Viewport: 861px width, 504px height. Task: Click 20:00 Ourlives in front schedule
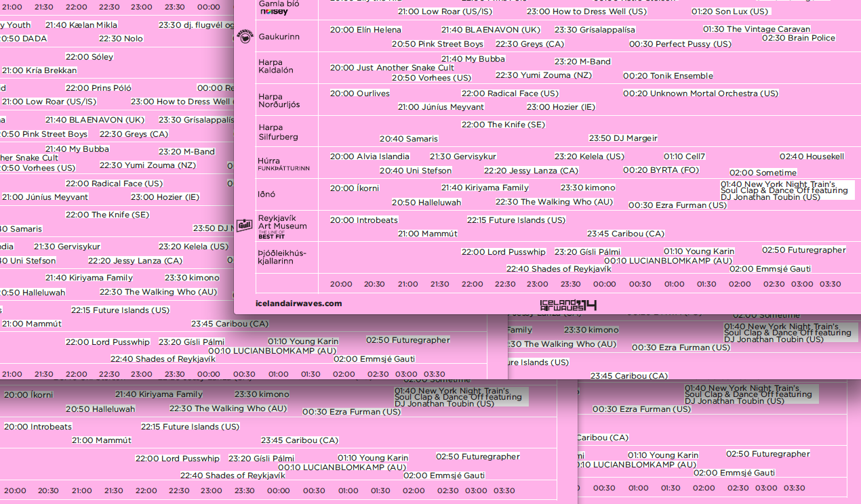pos(360,93)
